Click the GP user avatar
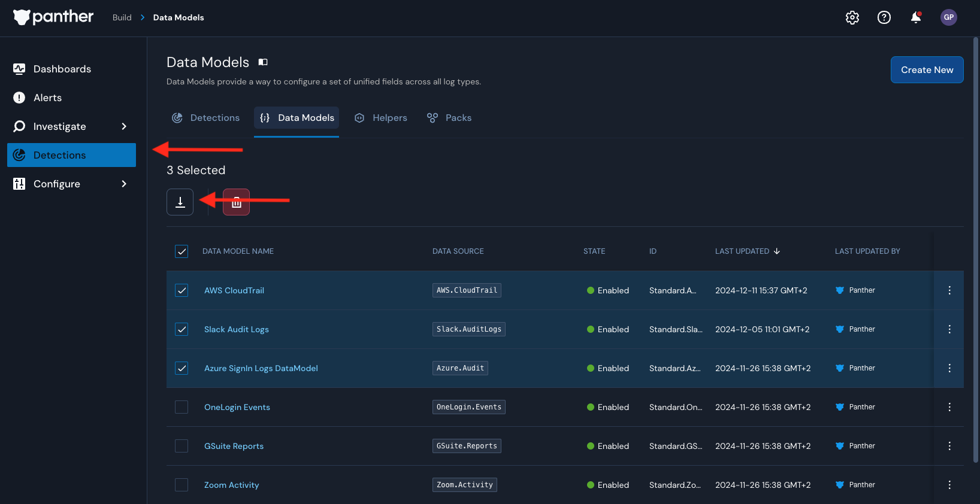 (948, 17)
